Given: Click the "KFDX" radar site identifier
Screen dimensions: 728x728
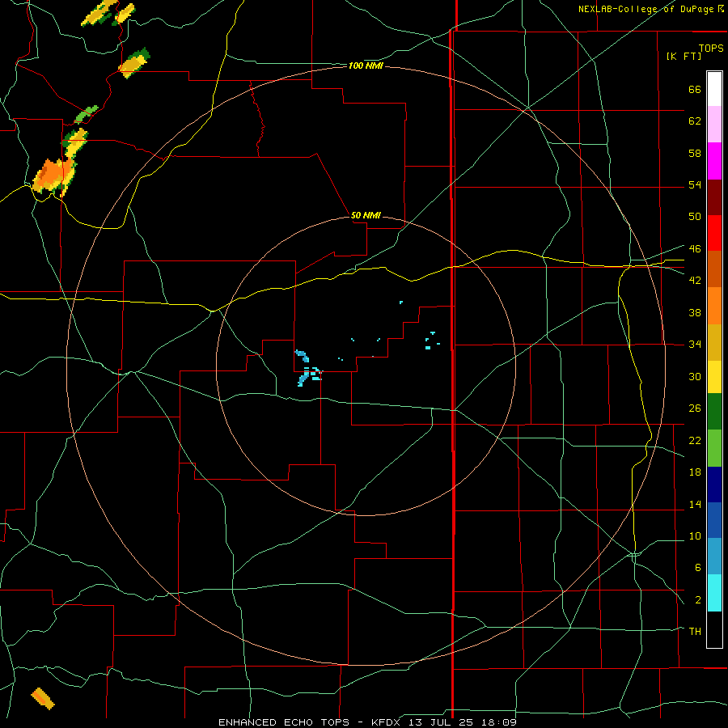Looking at the screenshot, I should [x=387, y=722].
